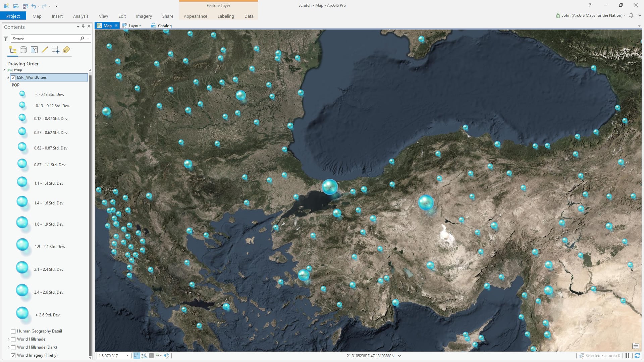This screenshot has width=644, height=362.
Task: Open the map scale dropdown
Action: point(127,356)
